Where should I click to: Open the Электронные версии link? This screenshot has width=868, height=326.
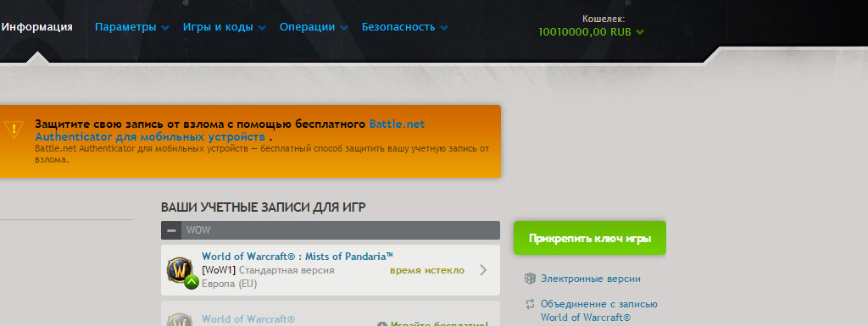tap(591, 279)
